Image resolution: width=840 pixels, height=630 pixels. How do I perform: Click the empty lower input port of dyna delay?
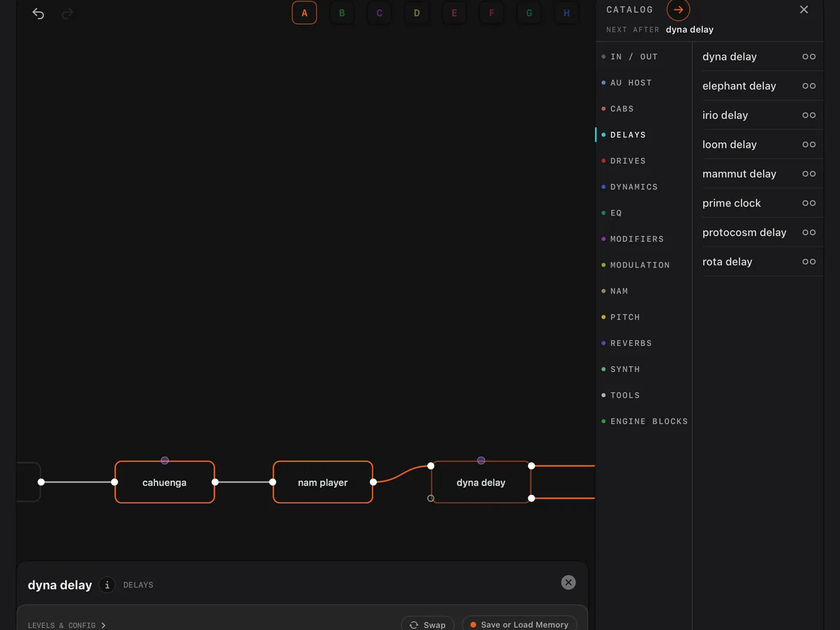tap(431, 498)
